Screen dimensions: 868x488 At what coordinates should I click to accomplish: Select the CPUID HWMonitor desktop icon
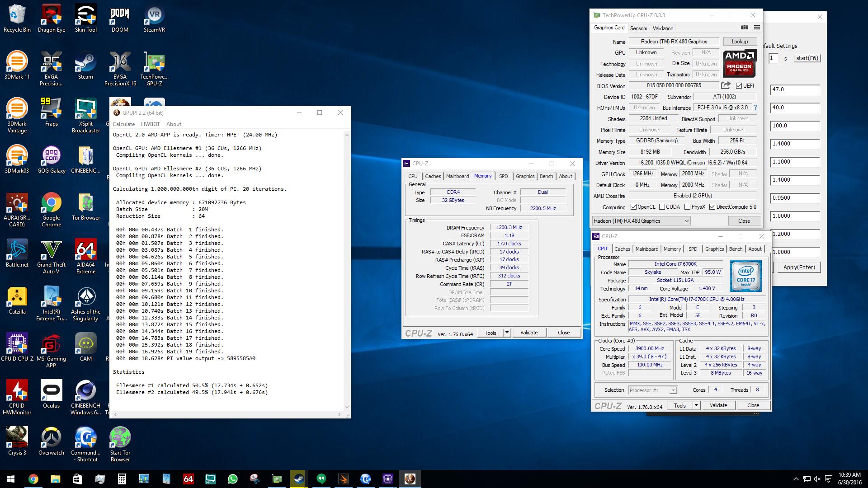(17, 398)
